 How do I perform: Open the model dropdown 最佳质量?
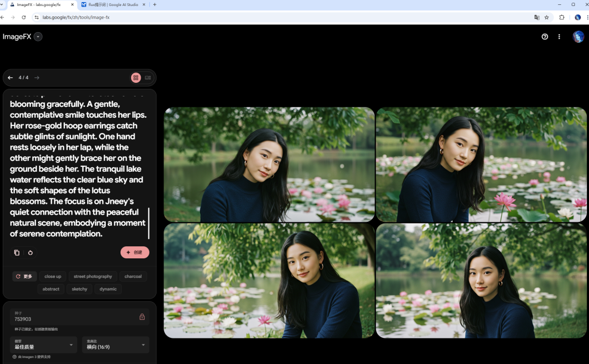(x=44, y=344)
